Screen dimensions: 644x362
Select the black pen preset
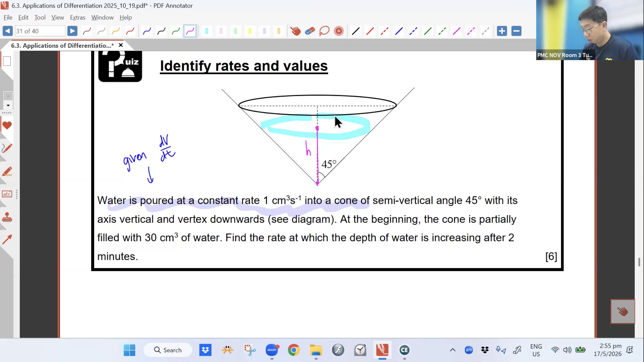[161, 31]
